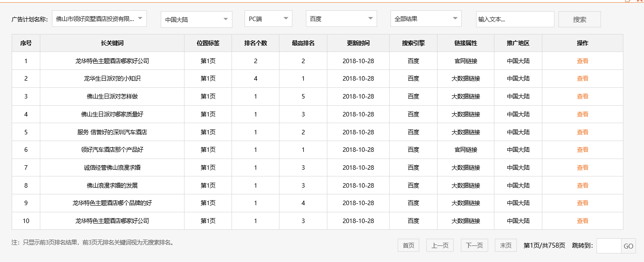644x262 pixels.
Task: Jump to 末页 last page
Action: [506, 245]
